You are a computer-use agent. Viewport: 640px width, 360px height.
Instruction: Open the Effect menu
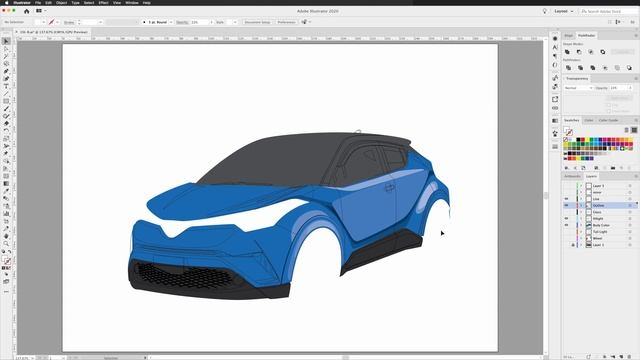coord(103,2)
